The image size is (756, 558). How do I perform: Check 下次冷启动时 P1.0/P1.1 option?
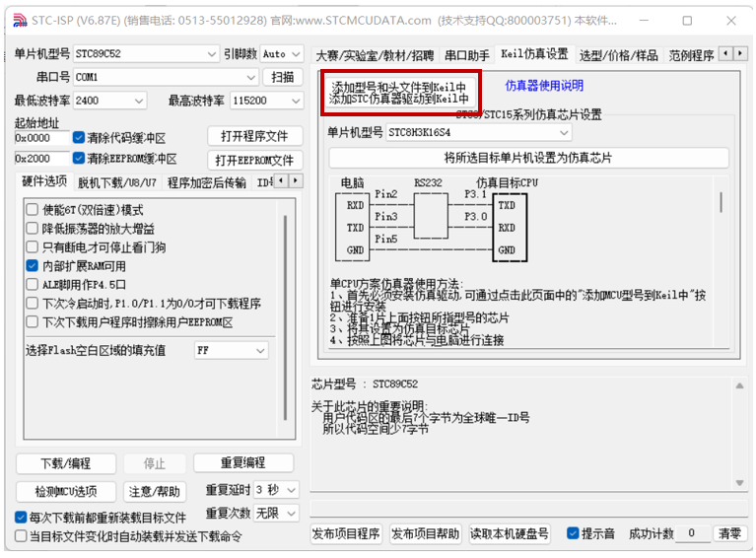pyautogui.click(x=32, y=304)
